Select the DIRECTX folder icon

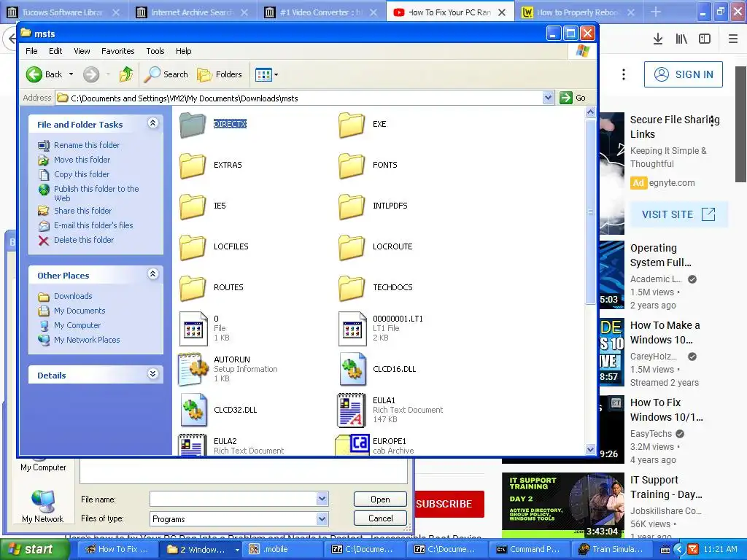pyautogui.click(x=193, y=125)
